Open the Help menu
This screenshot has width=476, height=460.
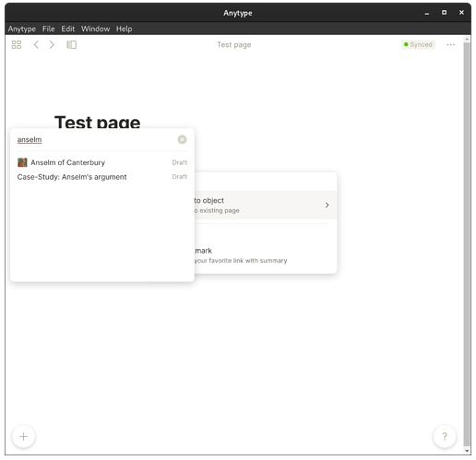click(124, 29)
